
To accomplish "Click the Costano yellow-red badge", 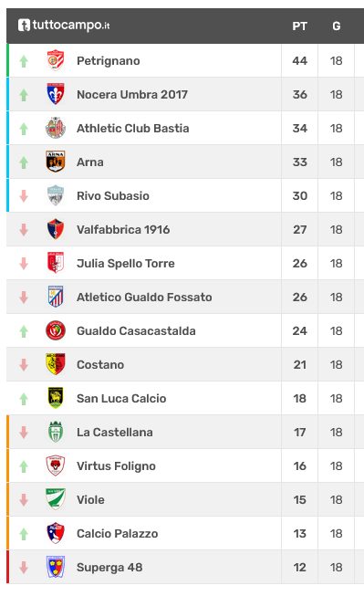I will 56,364.
